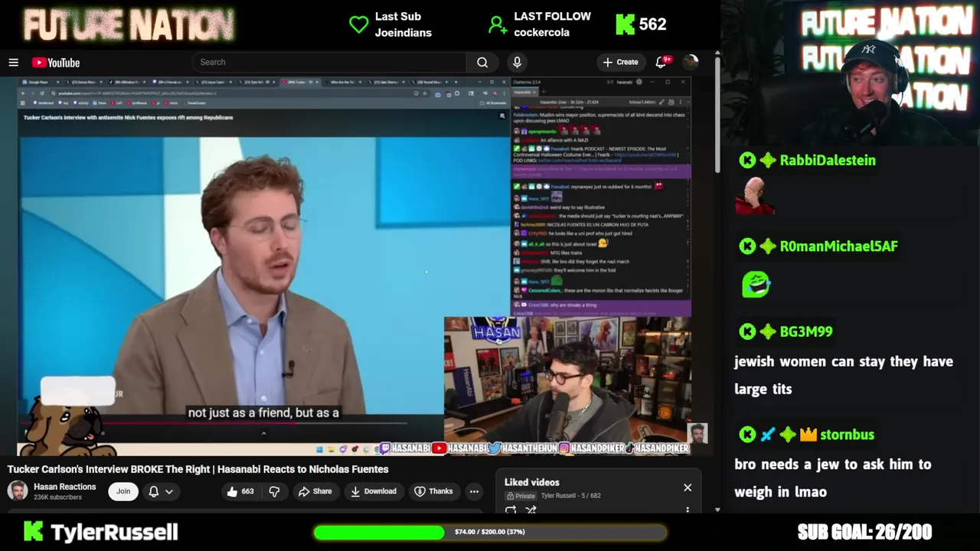The width and height of the screenshot is (980, 551).
Task: Select chat user R0manMichael5AF
Action: (838, 246)
